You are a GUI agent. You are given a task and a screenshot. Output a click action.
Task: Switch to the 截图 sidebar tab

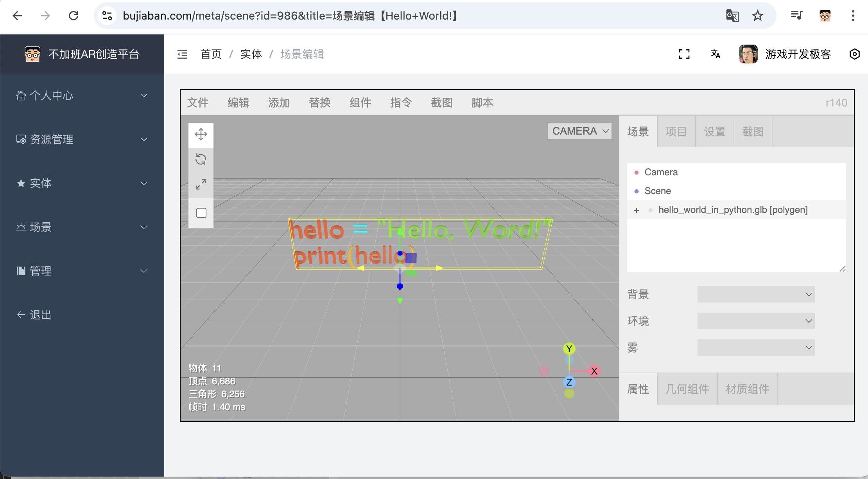[x=753, y=131]
